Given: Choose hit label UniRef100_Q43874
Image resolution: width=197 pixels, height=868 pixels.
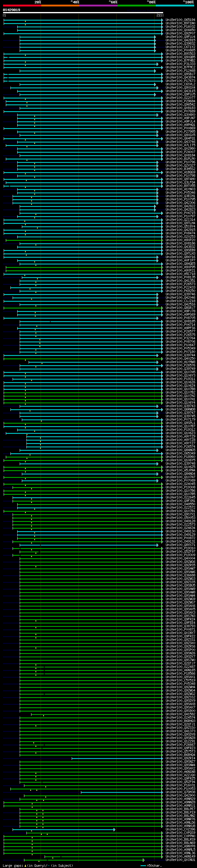Looking at the screenshot, I should point(180,77).
